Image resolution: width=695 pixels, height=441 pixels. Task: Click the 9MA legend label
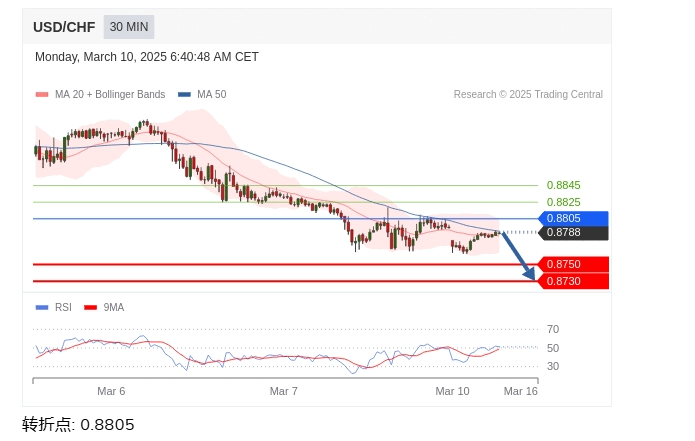[x=114, y=308]
